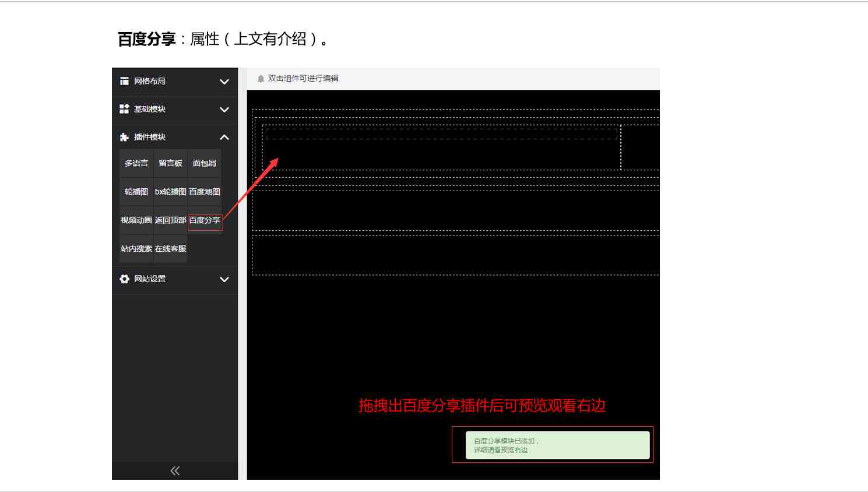Screen dimensions: 868x492
Task: Select the 百度分享 plugin
Action: tap(205, 220)
